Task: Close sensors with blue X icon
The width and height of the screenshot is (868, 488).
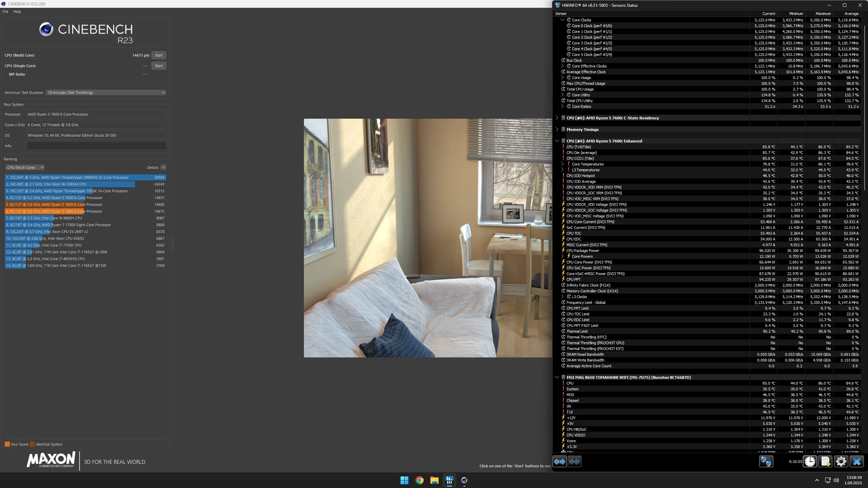Action: tap(857, 462)
